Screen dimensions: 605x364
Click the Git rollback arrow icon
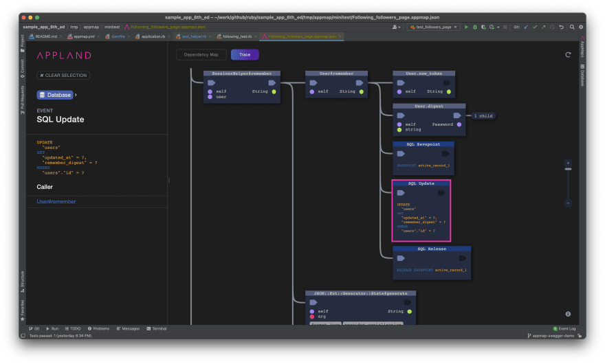(562, 27)
